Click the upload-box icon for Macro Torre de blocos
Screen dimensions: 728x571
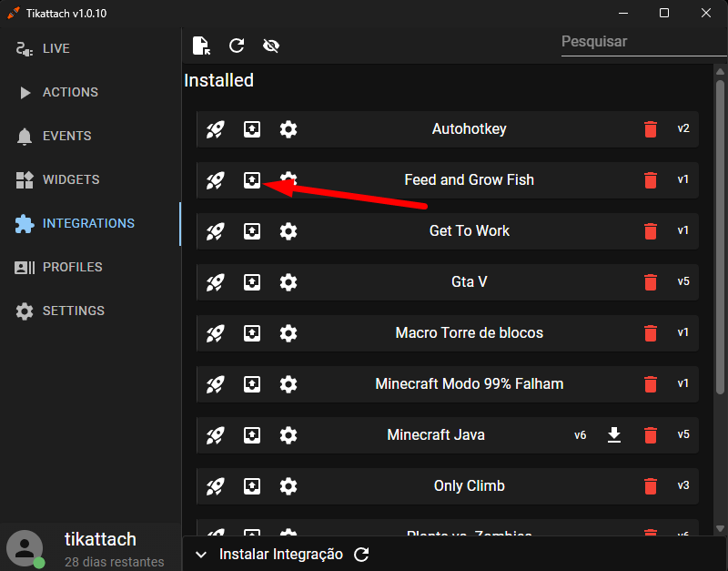(252, 333)
